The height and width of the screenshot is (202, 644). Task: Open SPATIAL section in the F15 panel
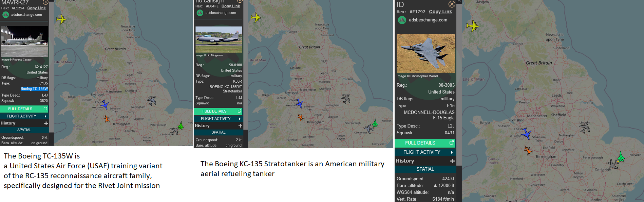(425, 169)
